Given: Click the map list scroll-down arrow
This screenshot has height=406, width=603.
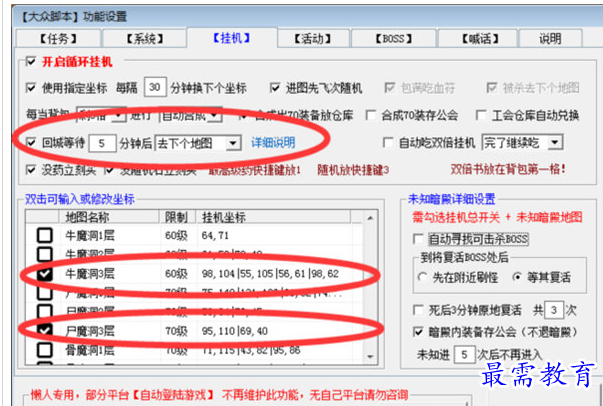Looking at the screenshot, I should tap(370, 357).
